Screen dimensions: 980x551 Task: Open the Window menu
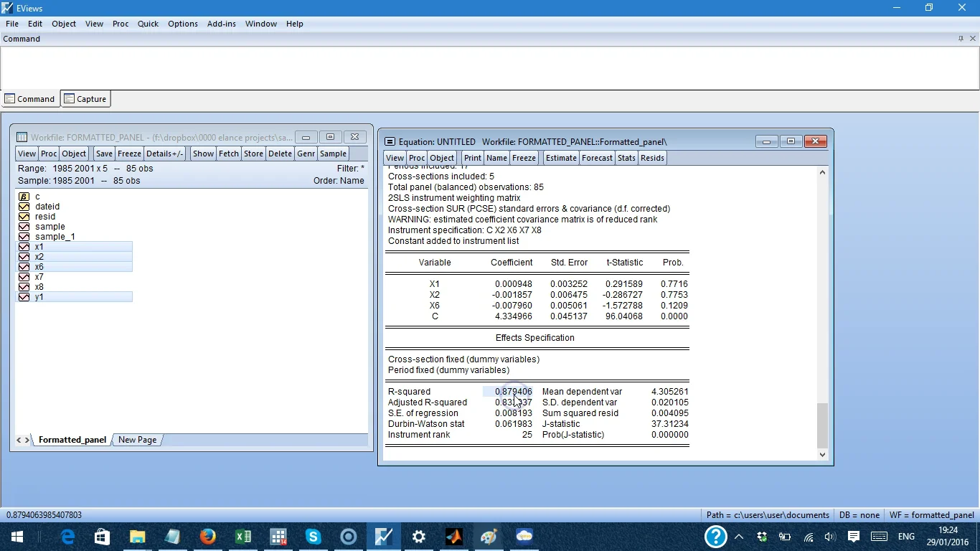pyautogui.click(x=261, y=24)
